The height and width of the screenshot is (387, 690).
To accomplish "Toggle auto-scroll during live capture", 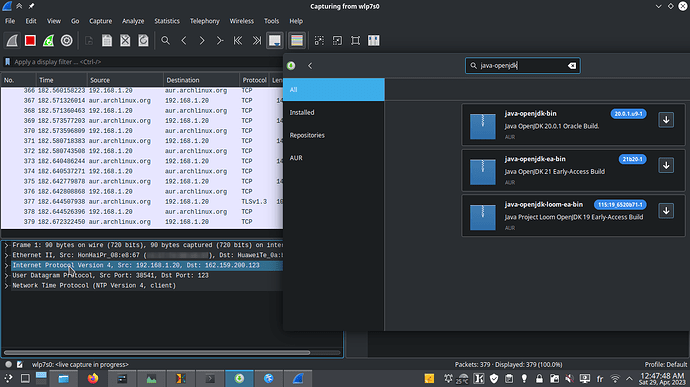I will 275,41.
